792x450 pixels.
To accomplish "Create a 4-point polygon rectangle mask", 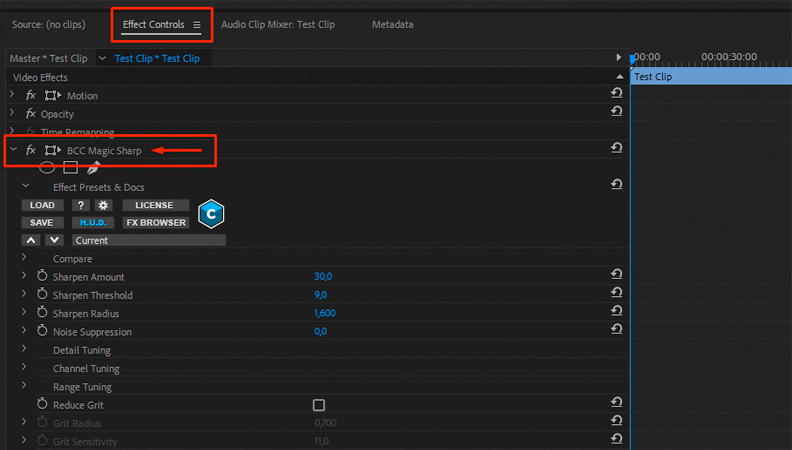I will click(70, 168).
